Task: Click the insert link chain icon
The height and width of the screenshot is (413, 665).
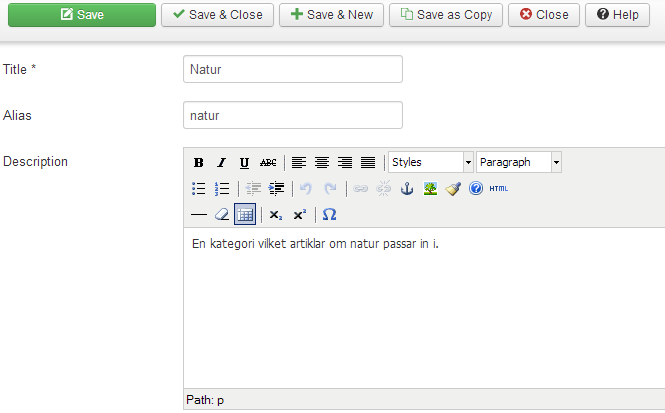Action: [x=360, y=188]
